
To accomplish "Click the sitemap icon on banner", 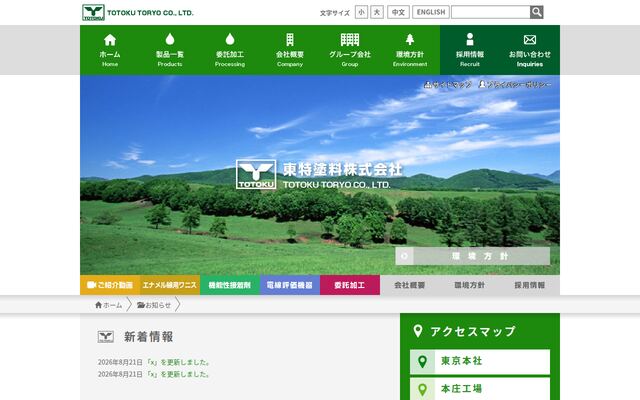I will 428,84.
